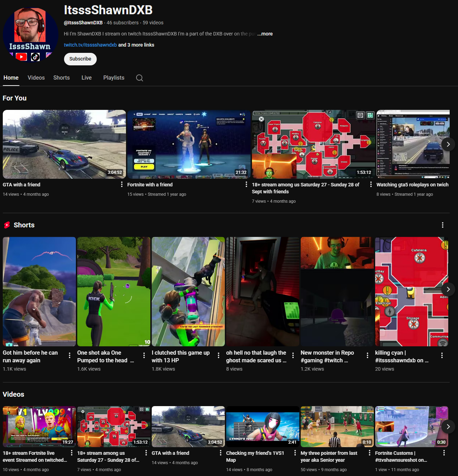Click the channel search magnifier icon
Image resolution: width=458 pixels, height=476 pixels.
[140, 78]
